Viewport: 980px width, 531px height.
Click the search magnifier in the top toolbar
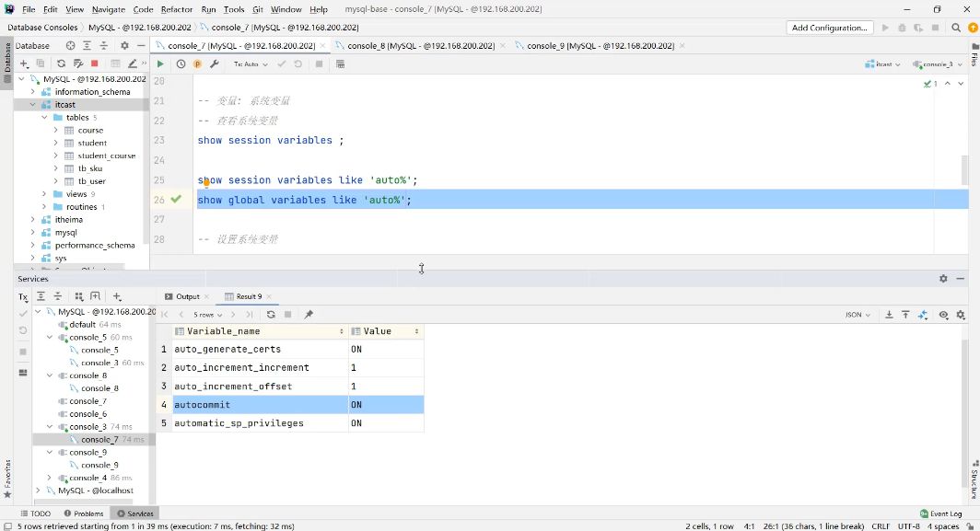coord(957,28)
